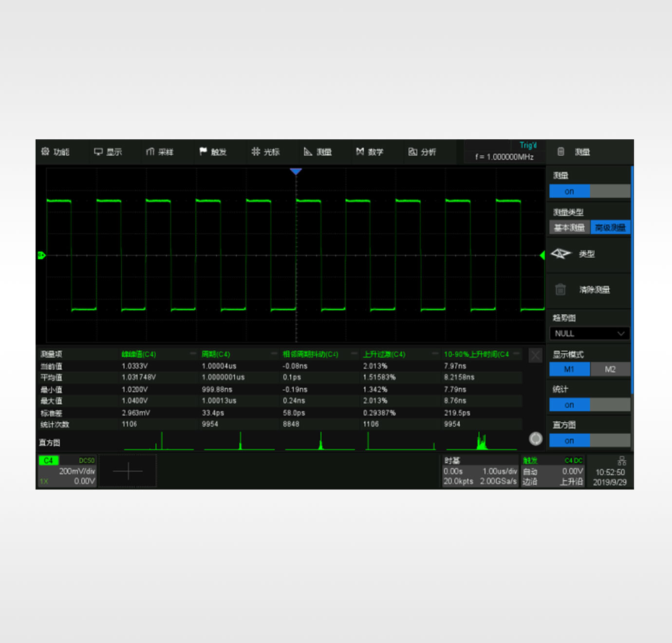
Task: Open the 采样 acquisition menu
Action: tap(160, 152)
